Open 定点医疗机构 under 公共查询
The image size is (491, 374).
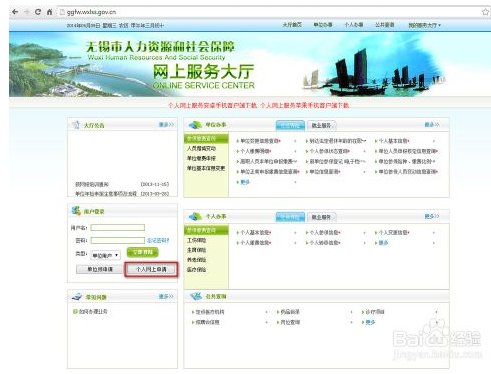click(x=210, y=312)
